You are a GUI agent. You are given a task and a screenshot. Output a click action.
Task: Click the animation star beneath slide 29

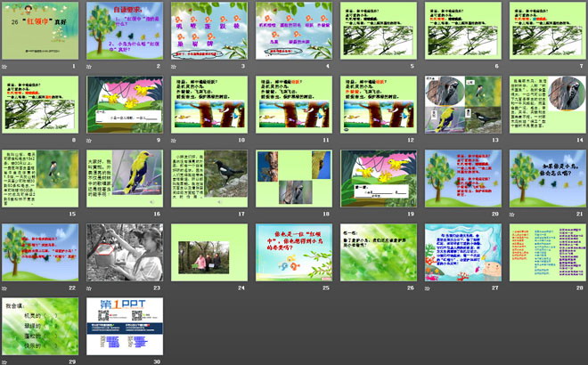(x=4, y=361)
